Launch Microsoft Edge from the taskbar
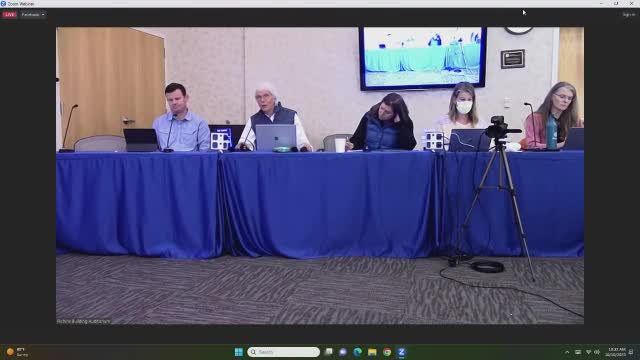This screenshot has width=640, height=360. coord(358,352)
